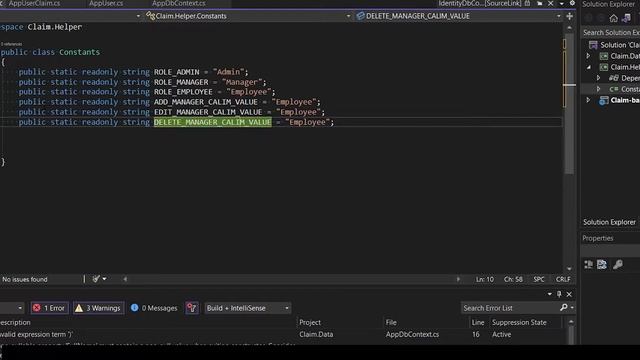Toggle the 0 Messages filter
This screenshot has height=360, width=640.
(x=154, y=308)
